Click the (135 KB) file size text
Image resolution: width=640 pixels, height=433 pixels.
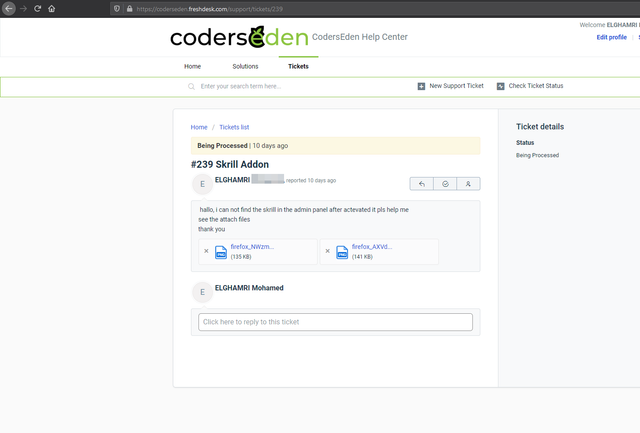point(241,257)
